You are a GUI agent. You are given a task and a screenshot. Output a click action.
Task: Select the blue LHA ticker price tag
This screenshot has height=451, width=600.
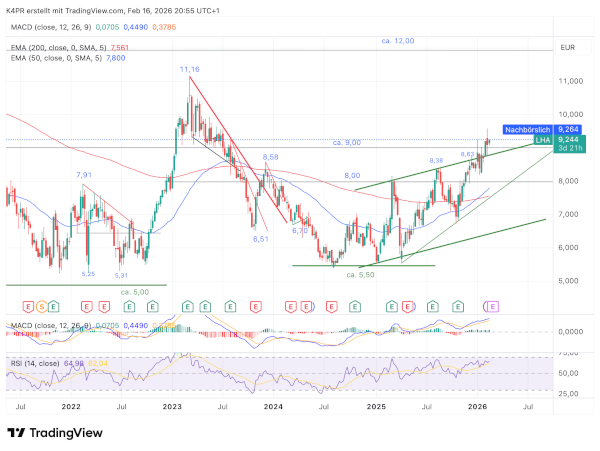[x=543, y=140]
